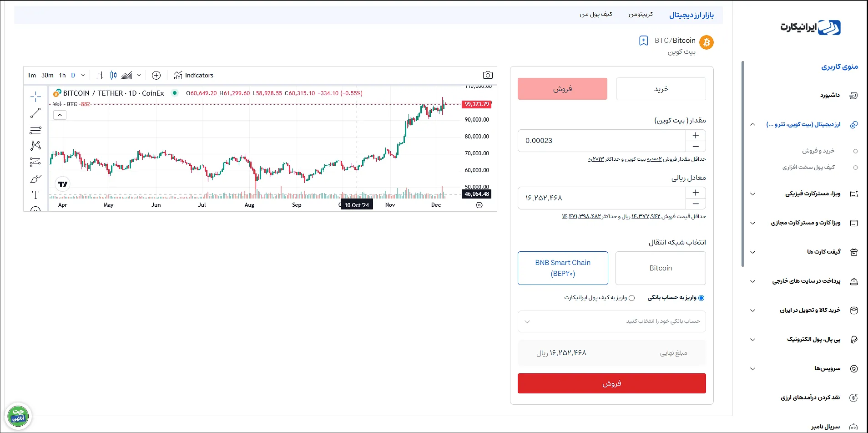
Task: Click the compare symbol plus icon
Action: [156, 75]
